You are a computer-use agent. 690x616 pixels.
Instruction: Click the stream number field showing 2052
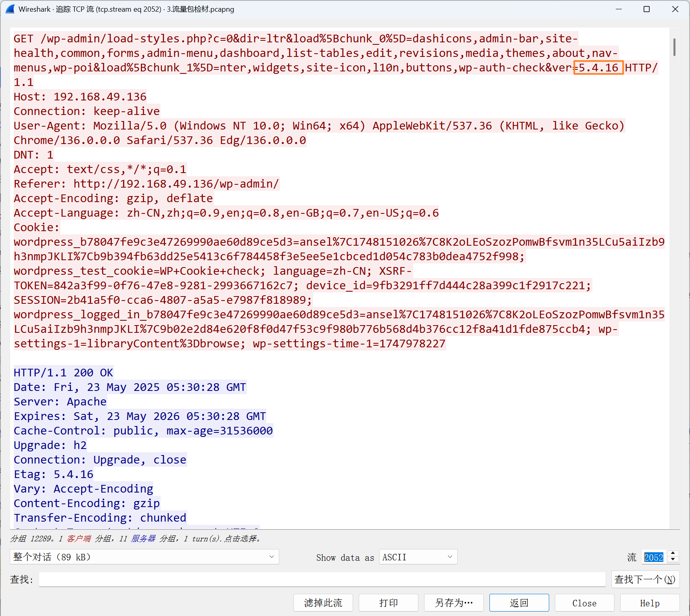(654, 557)
